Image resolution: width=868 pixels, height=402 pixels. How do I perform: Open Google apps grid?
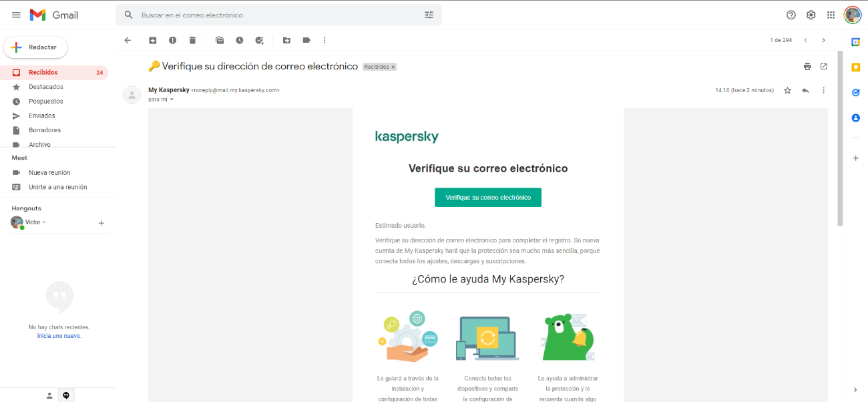(831, 15)
